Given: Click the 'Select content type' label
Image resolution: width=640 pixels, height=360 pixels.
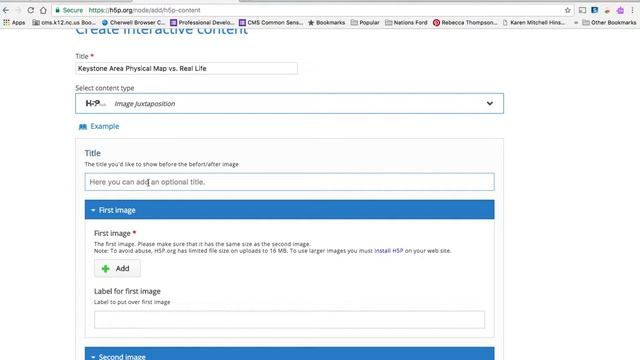Looking at the screenshot, I should point(104,88).
